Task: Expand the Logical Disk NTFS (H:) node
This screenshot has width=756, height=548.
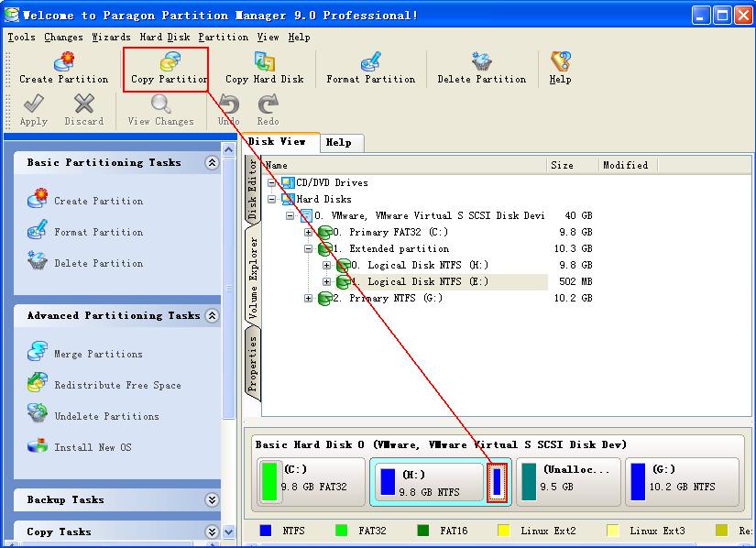Action: click(326, 265)
